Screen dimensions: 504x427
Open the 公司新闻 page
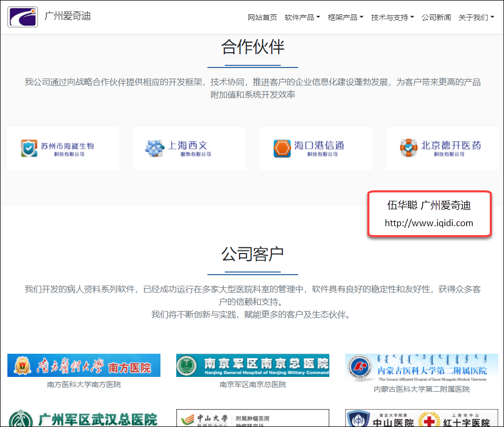pyautogui.click(x=436, y=17)
